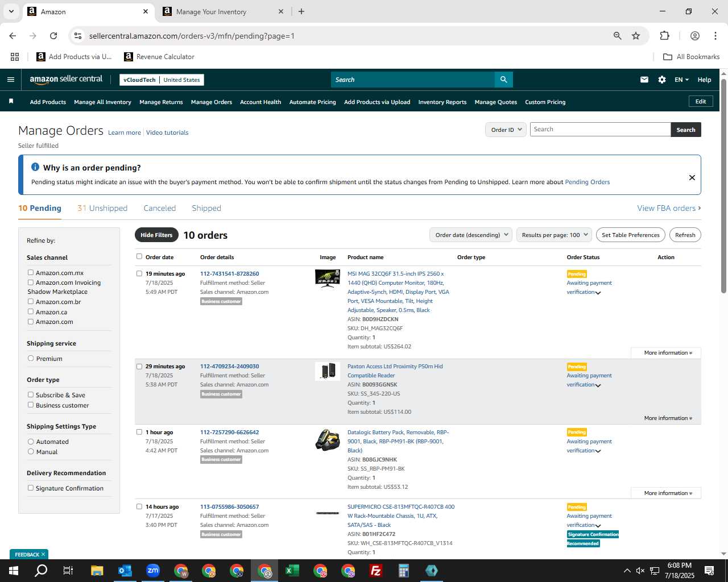Check the Amazon.com.br sales channel filter
Image resolution: width=728 pixels, height=582 pixels.
pos(31,302)
